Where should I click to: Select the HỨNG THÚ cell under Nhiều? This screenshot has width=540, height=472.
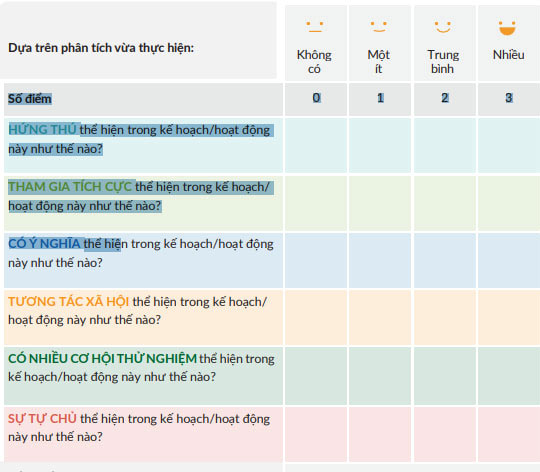point(509,145)
